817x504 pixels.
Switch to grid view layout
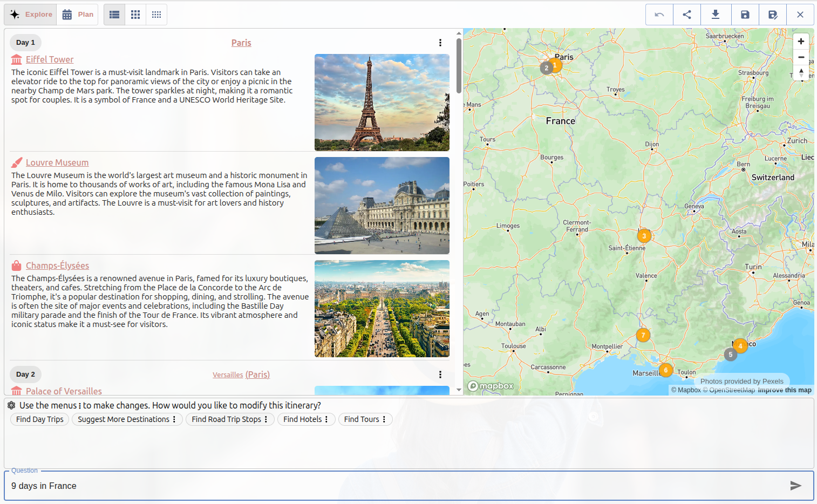click(x=135, y=15)
